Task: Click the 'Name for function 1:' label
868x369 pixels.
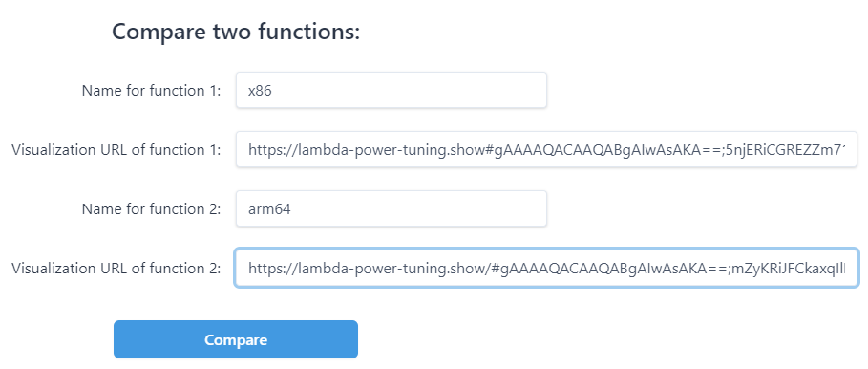Action: (x=151, y=90)
